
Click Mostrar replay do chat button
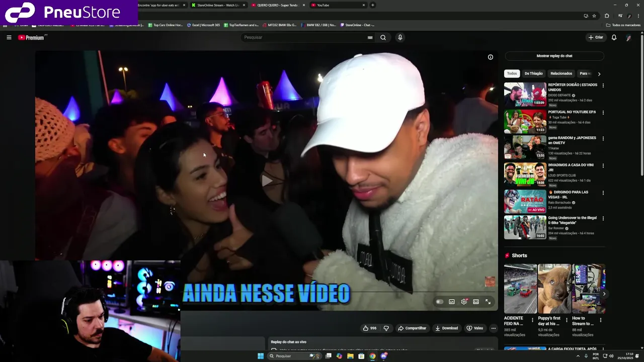point(554,56)
